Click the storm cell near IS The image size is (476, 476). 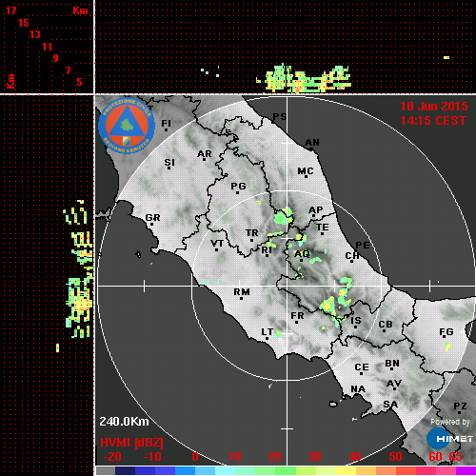click(336, 321)
